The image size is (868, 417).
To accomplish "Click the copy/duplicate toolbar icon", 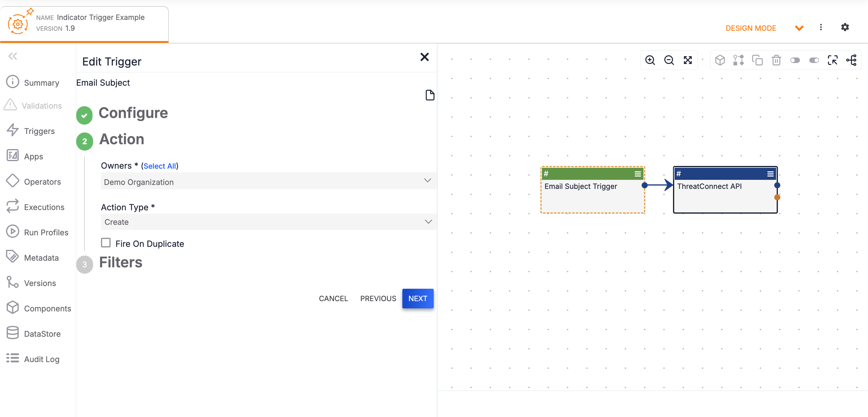I will (757, 60).
